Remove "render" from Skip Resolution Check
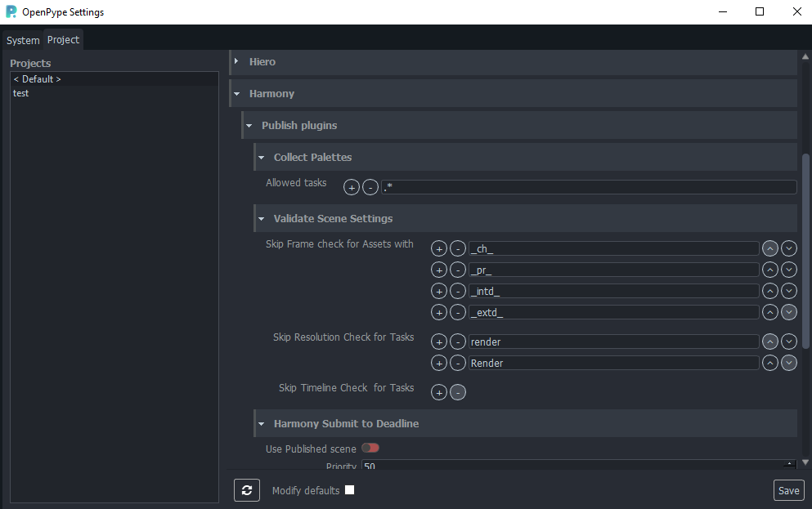The width and height of the screenshot is (812, 509). (x=457, y=341)
